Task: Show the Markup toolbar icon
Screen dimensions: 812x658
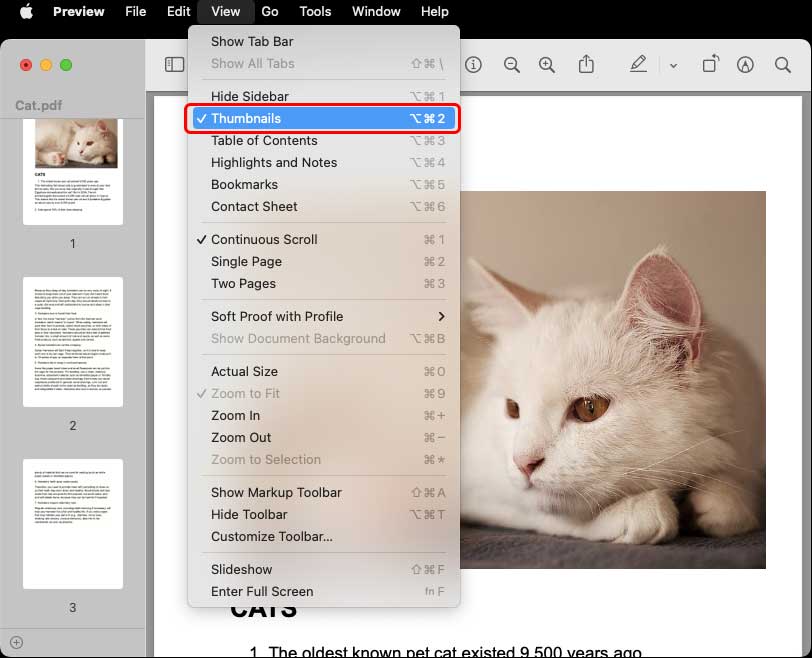Action: pos(745,65)
